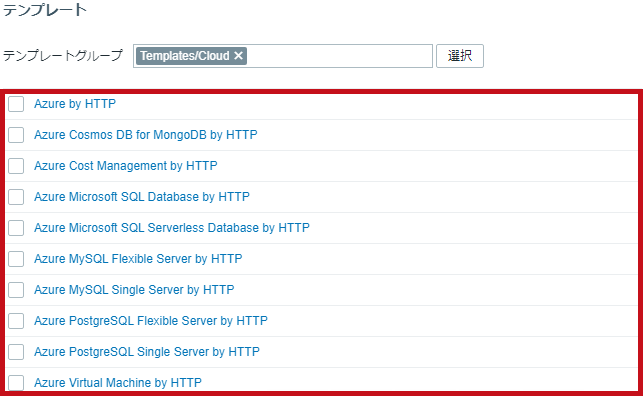Image resolution: width=644 pixels, height=396 pixels.
Task: Check Azure Microsoft SQL Serverless Database checkbox
Action: [16, 228]
